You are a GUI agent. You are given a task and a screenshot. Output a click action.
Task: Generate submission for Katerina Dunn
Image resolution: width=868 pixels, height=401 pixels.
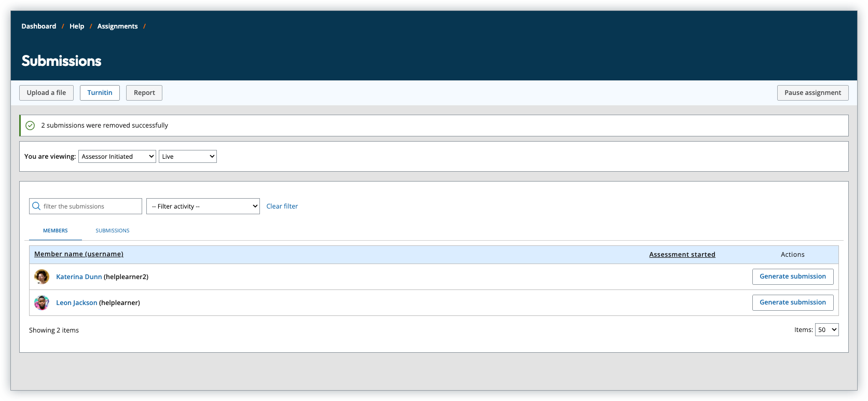[x=793, y=276]
